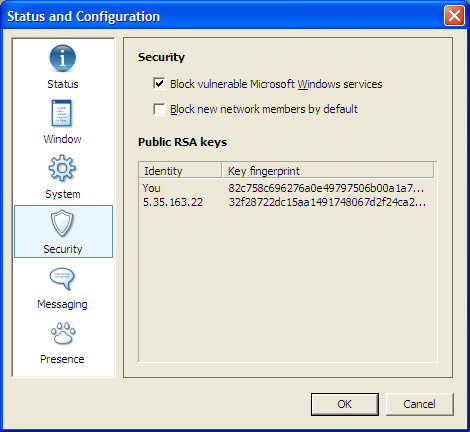This screenshot has width=470, height=432.
Task: Sort by the Key fingerprint column header
Action: coord(328,171)
